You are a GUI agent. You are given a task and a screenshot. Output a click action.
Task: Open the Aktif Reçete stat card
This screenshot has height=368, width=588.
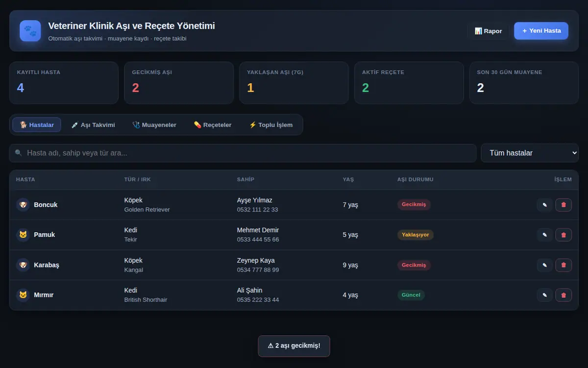409,83
